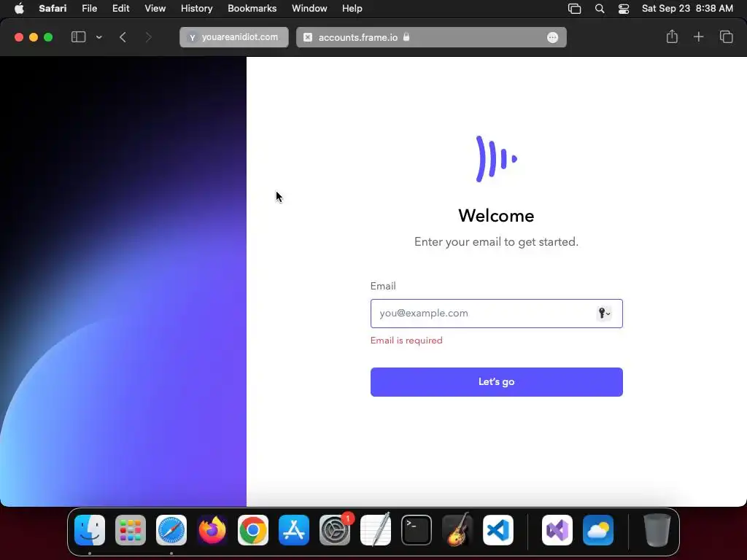This screenshot has width=747, height=560.
Task: Open TextEdit from the Dock
Action: coord(376,530)
